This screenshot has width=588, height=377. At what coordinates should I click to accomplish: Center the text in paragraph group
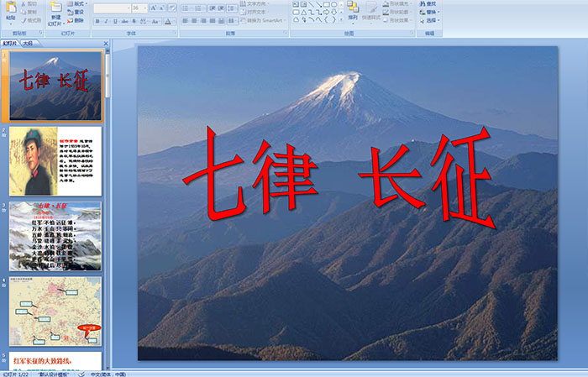(194, 21)
